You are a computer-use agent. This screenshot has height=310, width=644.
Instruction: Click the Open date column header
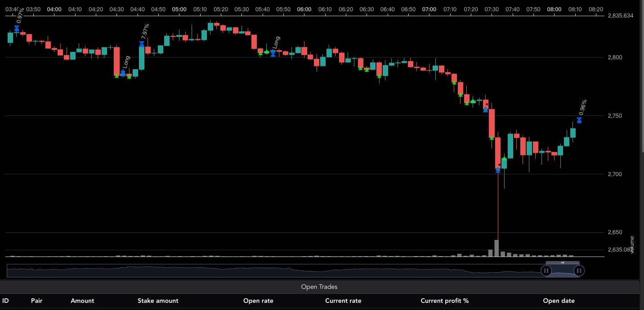tap(559, 301)
